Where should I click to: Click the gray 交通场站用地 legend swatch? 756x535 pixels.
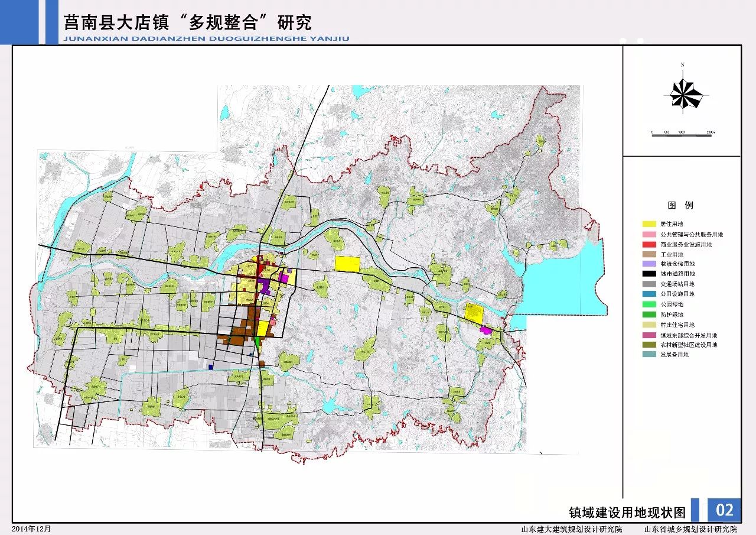coord(650,284)
